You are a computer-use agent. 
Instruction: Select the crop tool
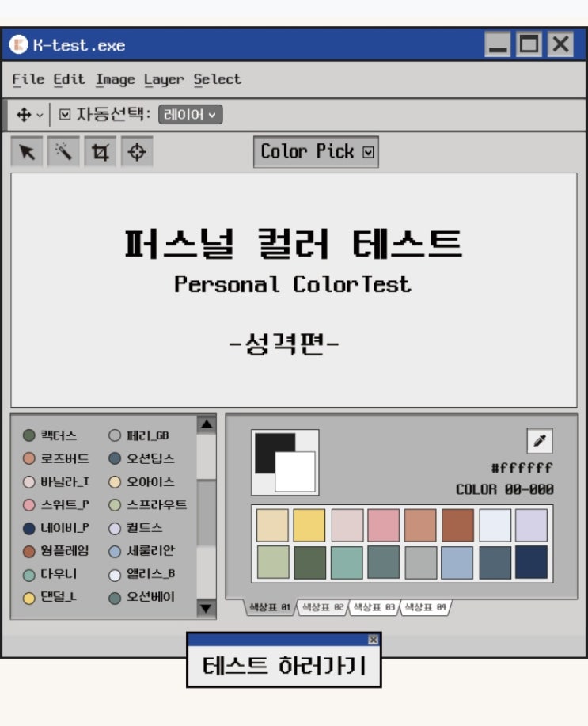pyautogui.click(x=101, y=151)
